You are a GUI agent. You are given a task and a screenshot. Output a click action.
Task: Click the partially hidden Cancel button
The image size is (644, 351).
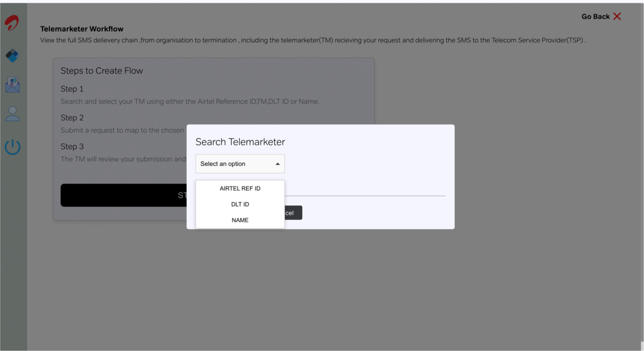coord(293,213)
